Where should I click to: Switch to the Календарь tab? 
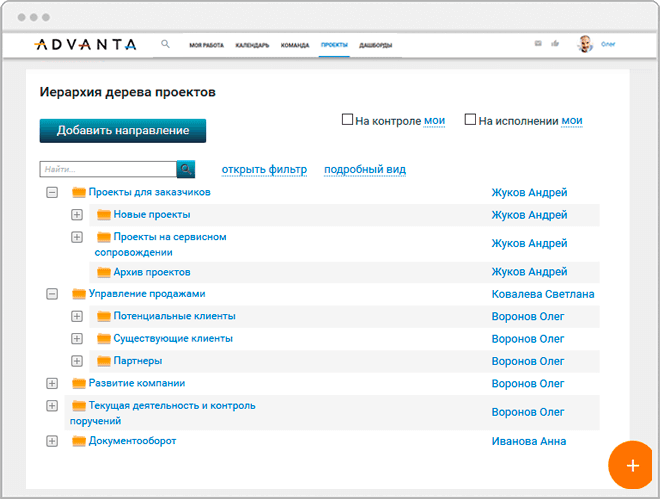[252, 45]
